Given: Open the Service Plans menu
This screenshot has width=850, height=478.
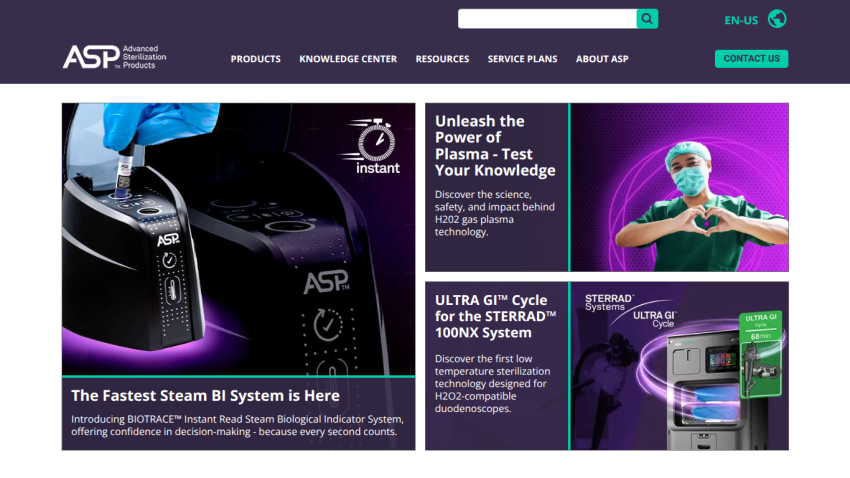Looking at the screenshot, I should click(522, 59).
